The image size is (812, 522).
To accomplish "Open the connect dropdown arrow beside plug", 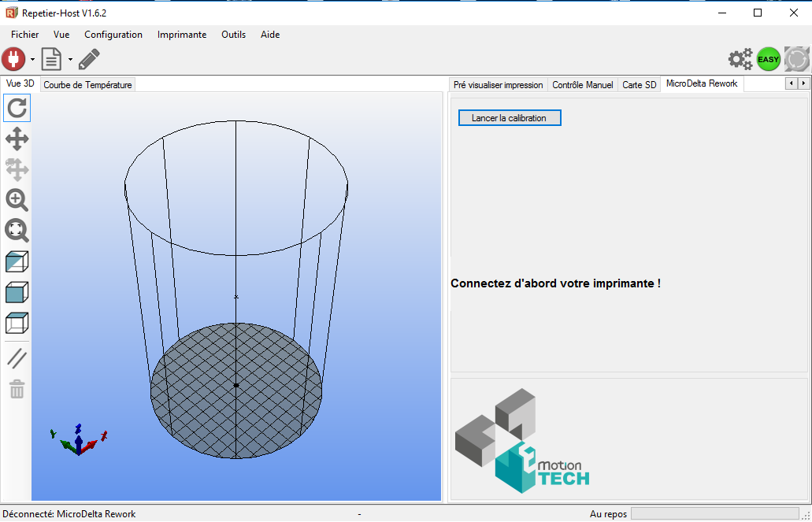I will pos(32,60).
